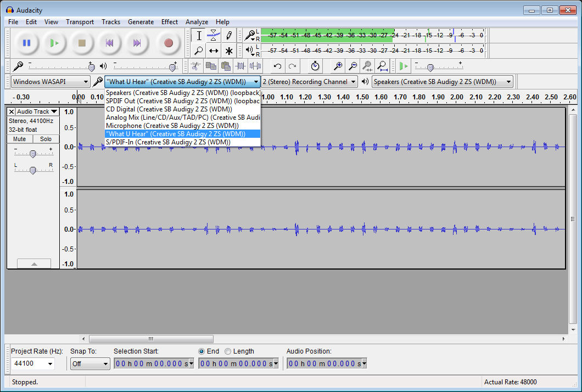The image size is (582, 392).
Task: Click the Stop transport button
Action: click(82, 43)
